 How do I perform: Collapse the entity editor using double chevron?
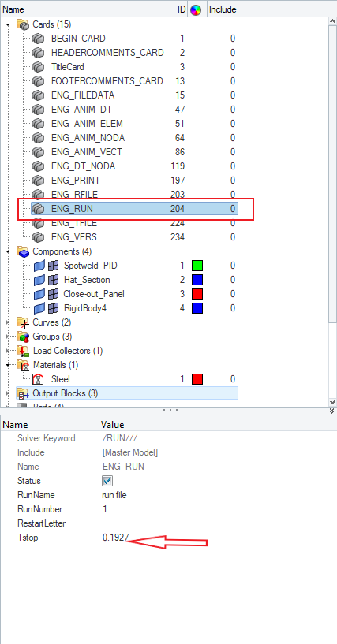point(332,411)
